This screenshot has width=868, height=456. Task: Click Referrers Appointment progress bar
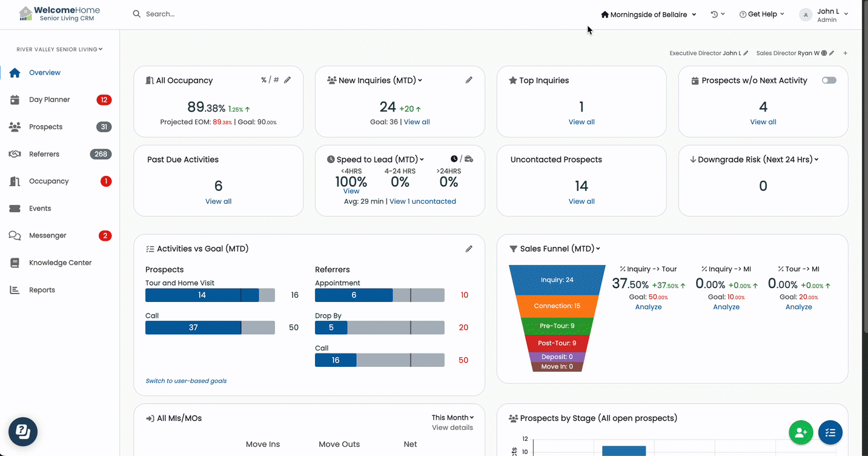tap(380, 295)
